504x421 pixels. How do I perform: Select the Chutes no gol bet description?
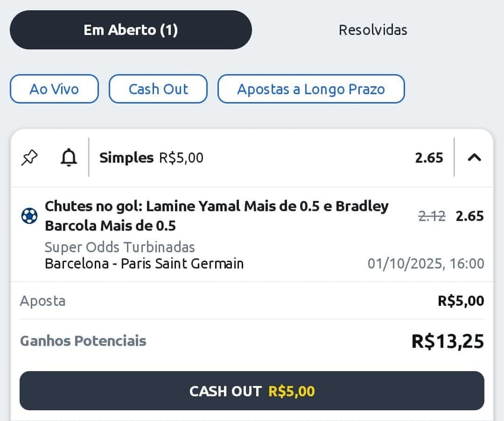coord(216,215)
